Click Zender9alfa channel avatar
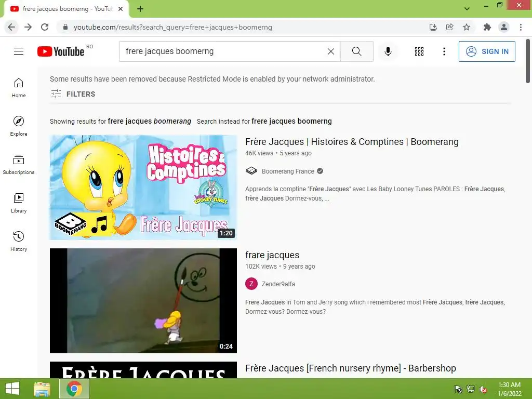This screenshot has height=399, width=532. [x=251, y=284]
